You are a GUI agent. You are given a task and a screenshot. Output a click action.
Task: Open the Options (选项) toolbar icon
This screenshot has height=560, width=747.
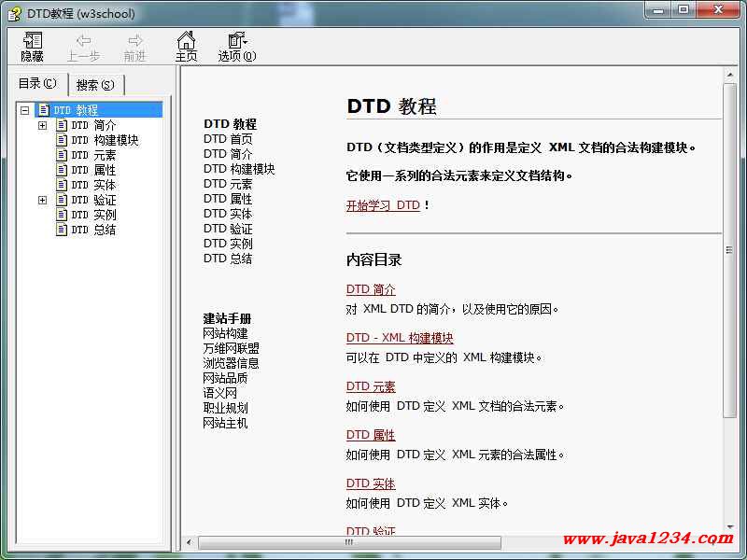(x=237, y=40)
